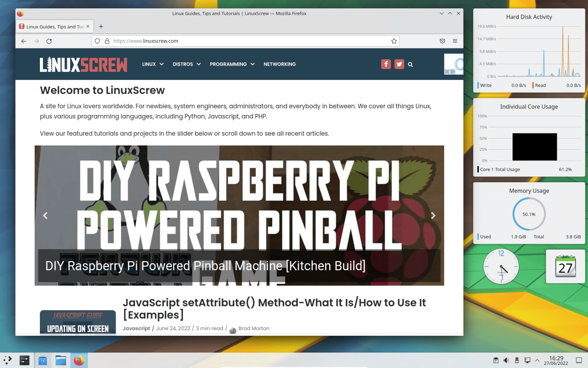Select the Linux Guides, Tips tab

tap(55, 26)
